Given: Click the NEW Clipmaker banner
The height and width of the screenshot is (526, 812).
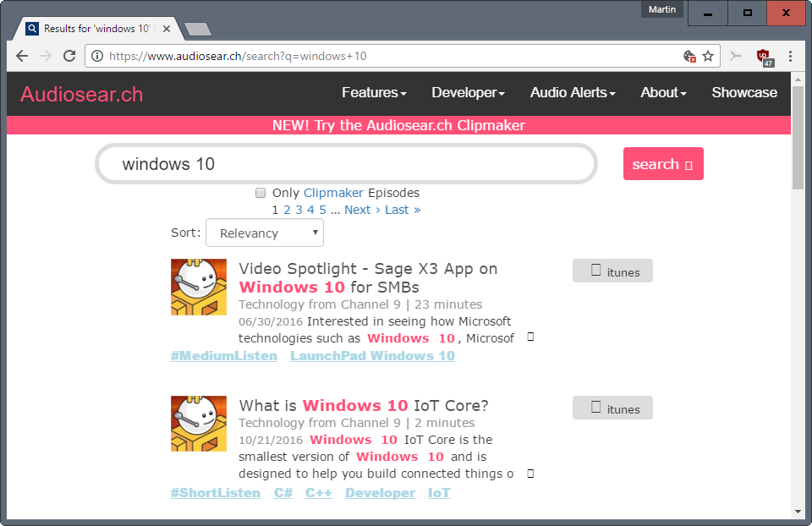Looking at the screenshot, I should 398,125.
